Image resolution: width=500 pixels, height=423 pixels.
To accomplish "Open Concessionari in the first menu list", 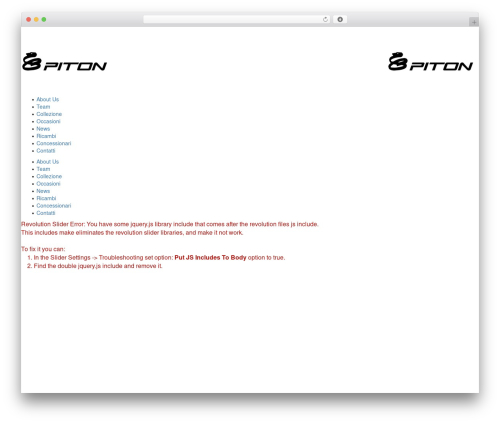I will pyautogui.click(x=54, y=143).
